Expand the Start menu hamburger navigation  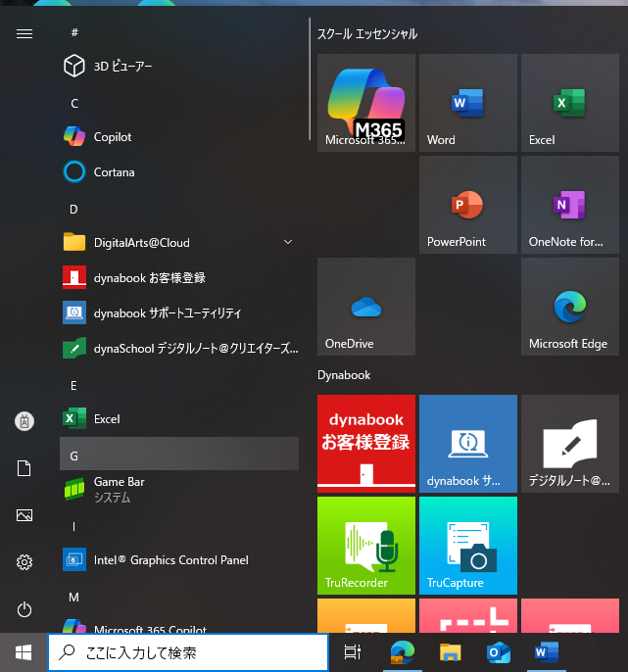click(24, 33)
